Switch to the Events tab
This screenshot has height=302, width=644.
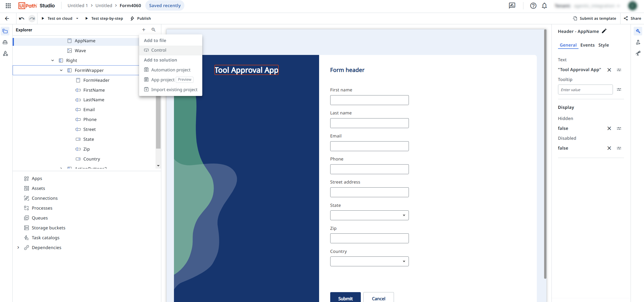pyautogui.click(x=587, y=45)
